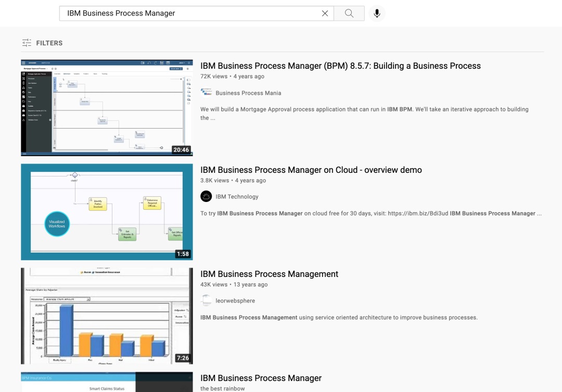Click the leorwebsphere channel avatar

(206, 300)
